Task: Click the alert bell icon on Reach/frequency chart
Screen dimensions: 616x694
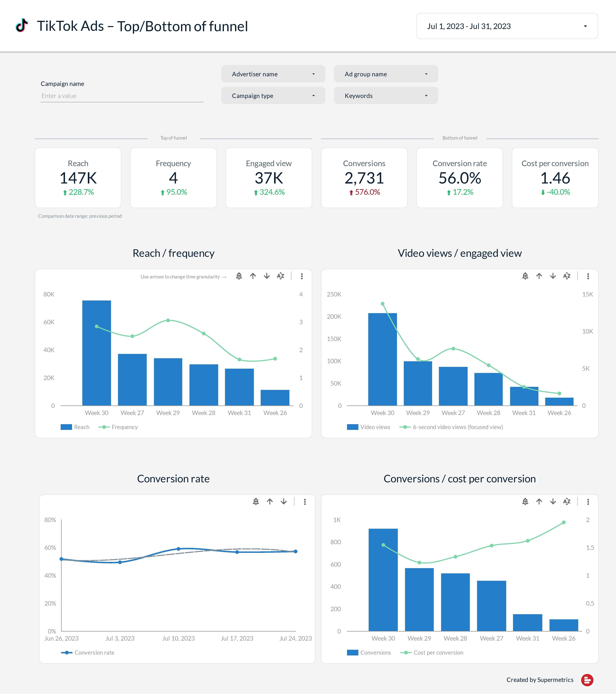Action: click(x=239, y=276)
